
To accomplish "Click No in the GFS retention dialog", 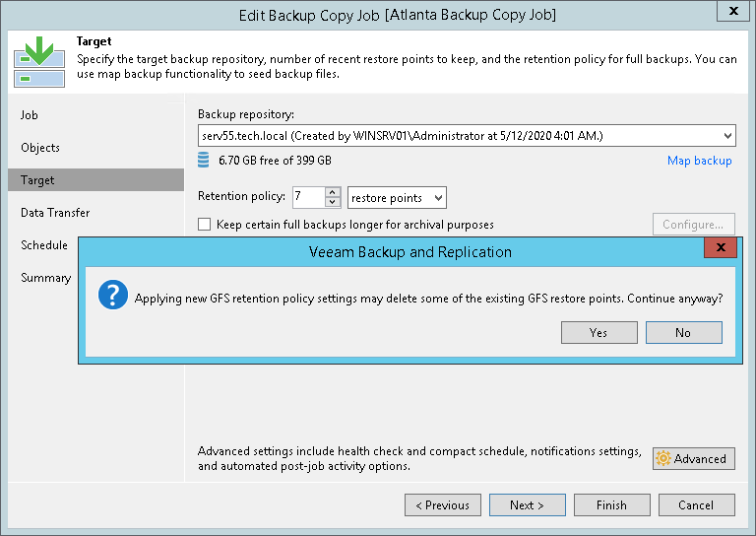I will pos(684,332).
